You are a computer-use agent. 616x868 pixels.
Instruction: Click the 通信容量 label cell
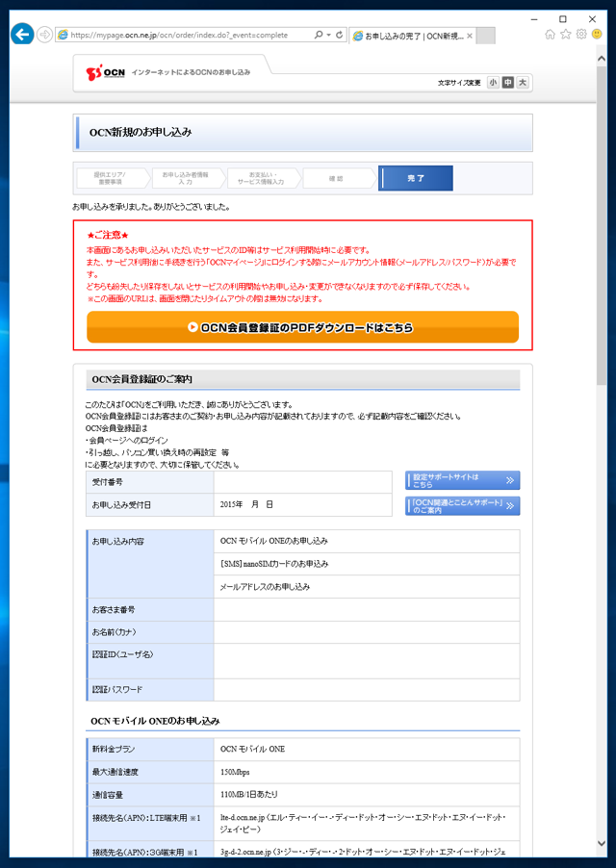pos(150,794)
